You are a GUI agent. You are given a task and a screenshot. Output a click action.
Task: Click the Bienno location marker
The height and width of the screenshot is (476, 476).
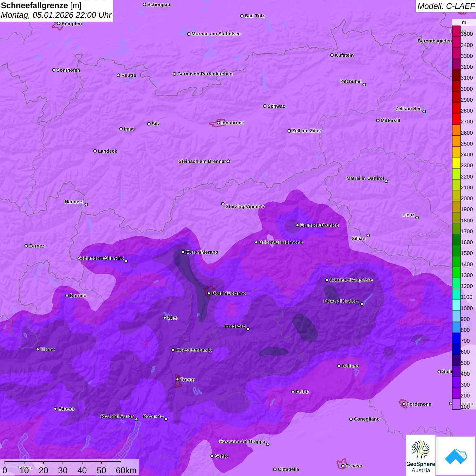click(55, 409)
